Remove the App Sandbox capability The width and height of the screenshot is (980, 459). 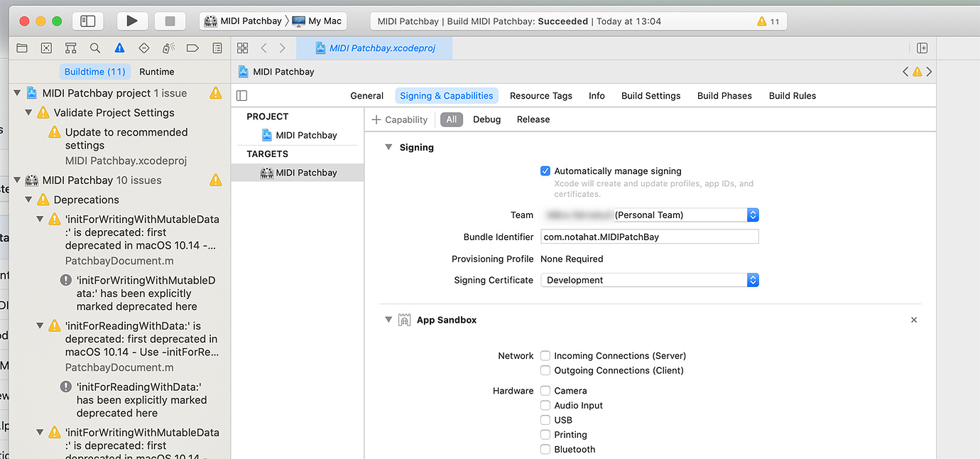tap(914, 320)
